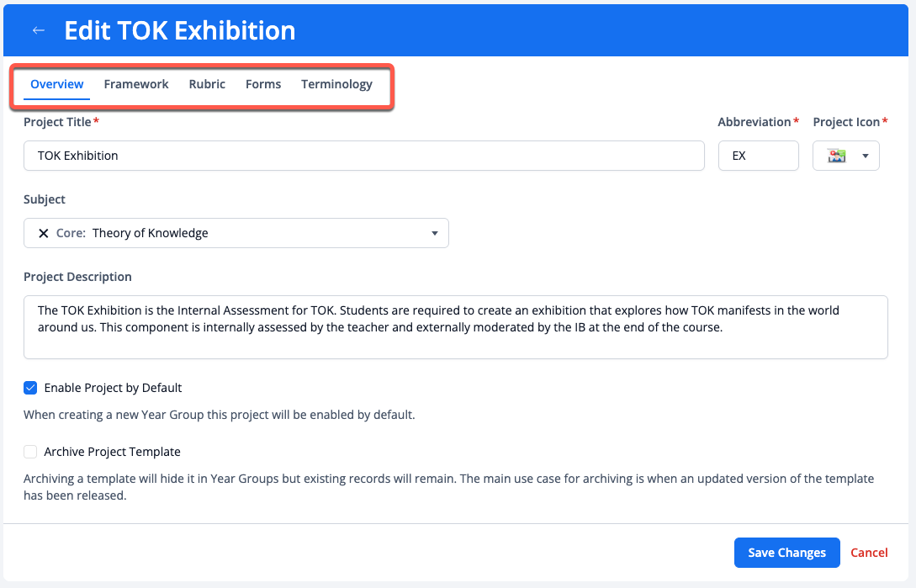Open the Rubric tab
Image resolution: width=916 pixels, height=588 pixels.
coord(207,84)
